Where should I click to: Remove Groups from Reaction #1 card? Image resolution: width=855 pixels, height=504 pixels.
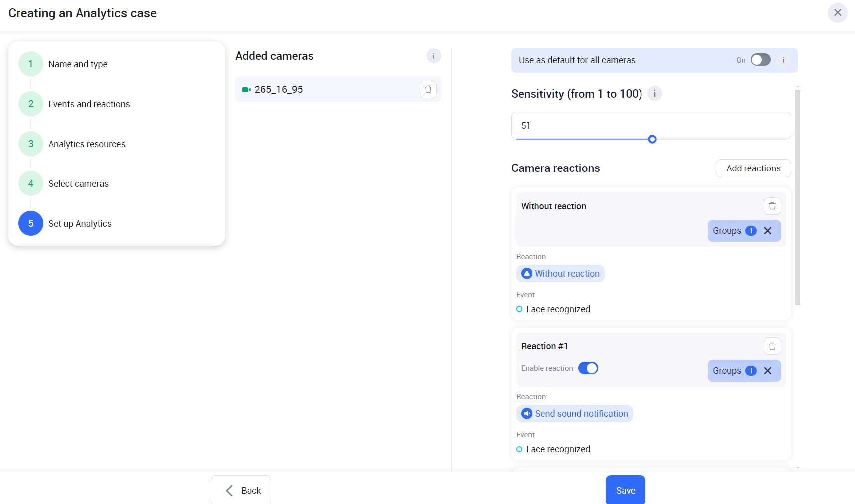point(768,371)
